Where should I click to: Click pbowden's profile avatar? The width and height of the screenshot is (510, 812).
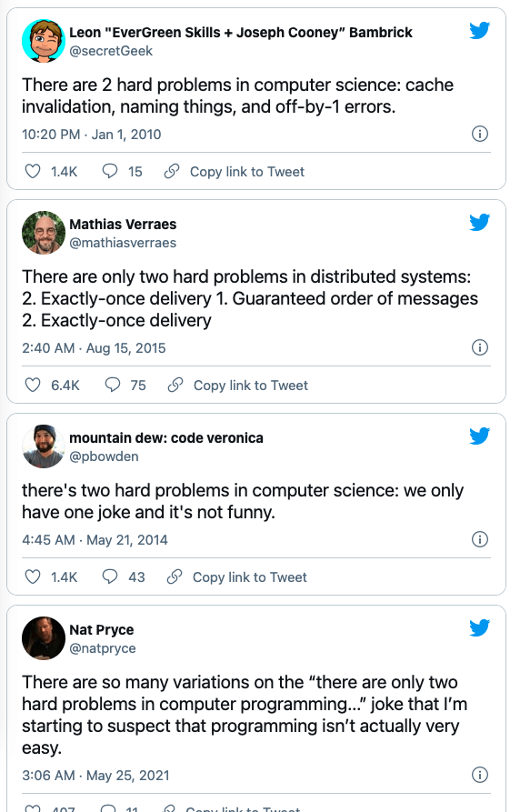(x=44, y=446)
